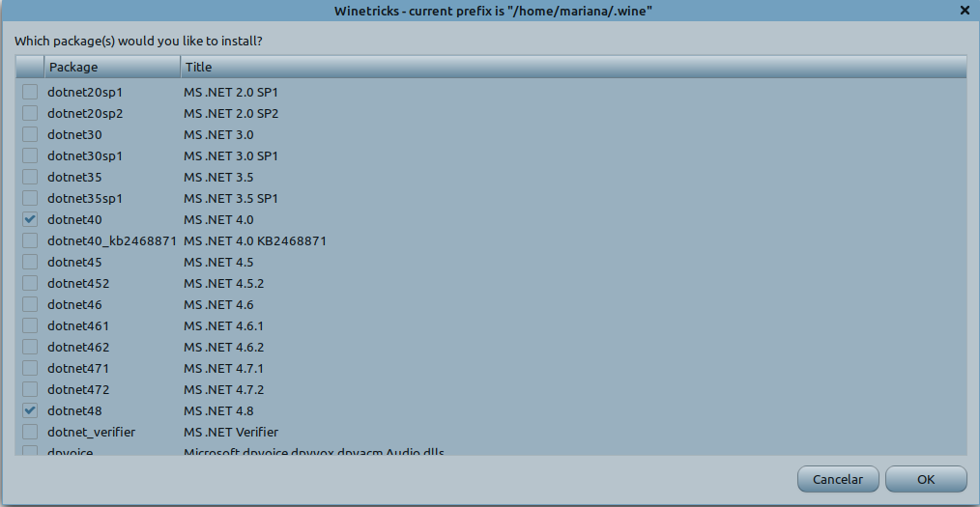980x507 pixels.
Task: Click the 'MS .NET 3.0' title cell
Action: [218, 135]
